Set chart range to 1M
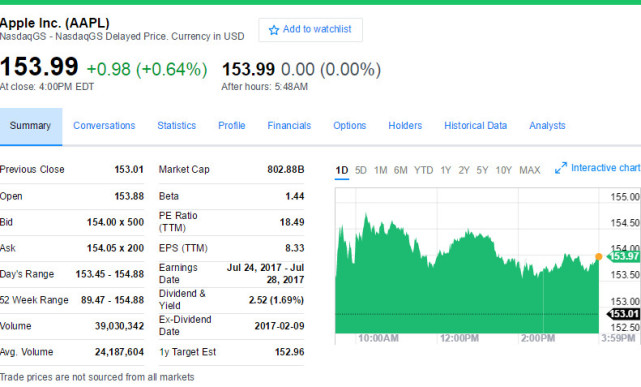Image resolution: width=641 pixels, height=387 pixels. tap(380, 170)
